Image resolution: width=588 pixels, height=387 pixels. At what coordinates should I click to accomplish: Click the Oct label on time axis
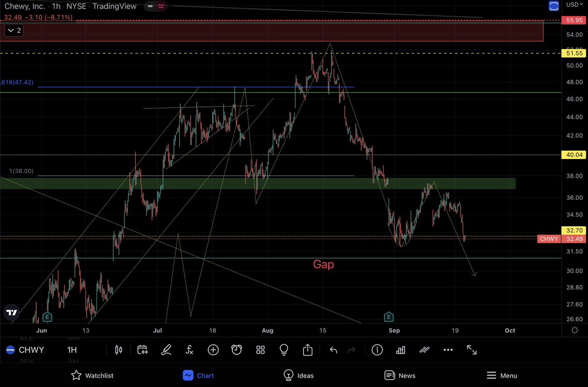510,331
